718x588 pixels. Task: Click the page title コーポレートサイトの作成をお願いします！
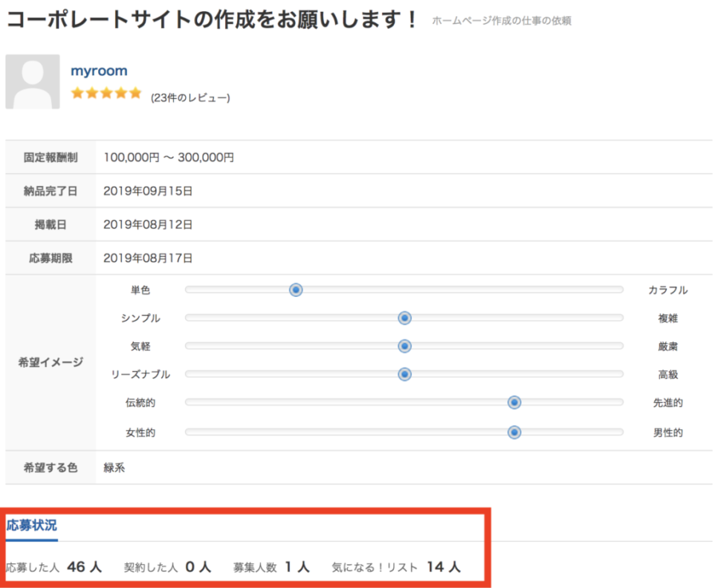(x=212, y=20)
